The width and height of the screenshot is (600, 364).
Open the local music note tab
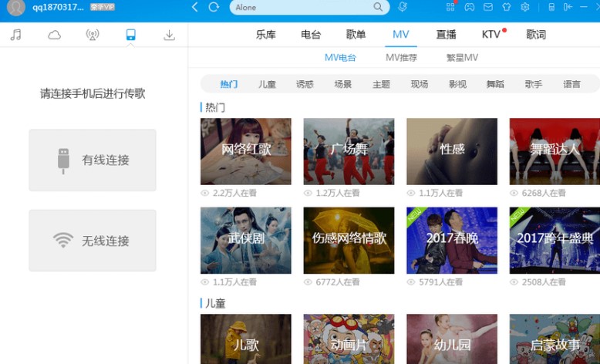[x=15, y=35]
